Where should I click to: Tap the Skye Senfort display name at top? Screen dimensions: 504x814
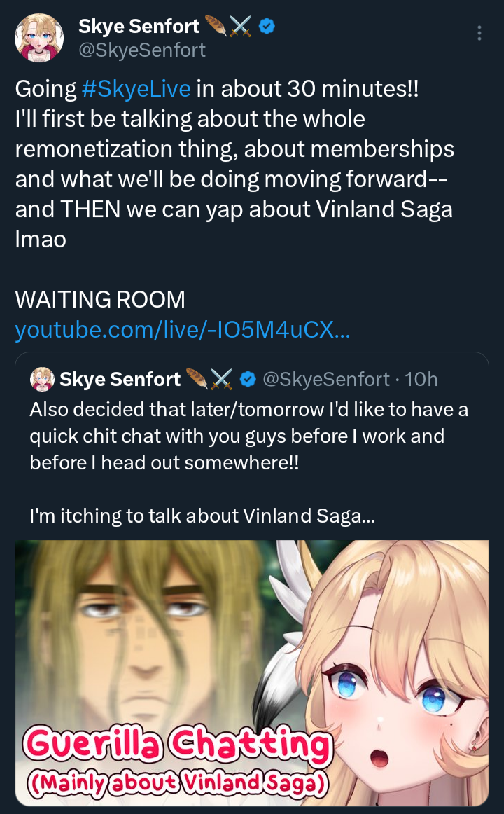(x=139, y=26)
